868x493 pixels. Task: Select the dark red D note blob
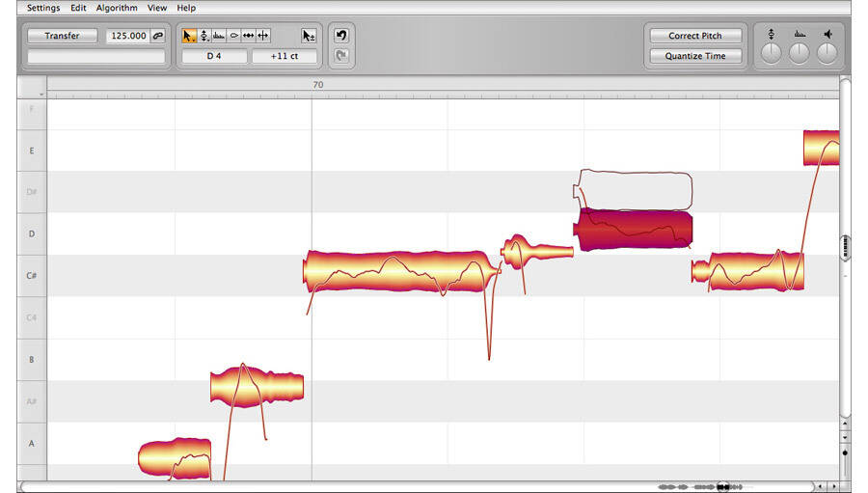click(x=633, y=230)
